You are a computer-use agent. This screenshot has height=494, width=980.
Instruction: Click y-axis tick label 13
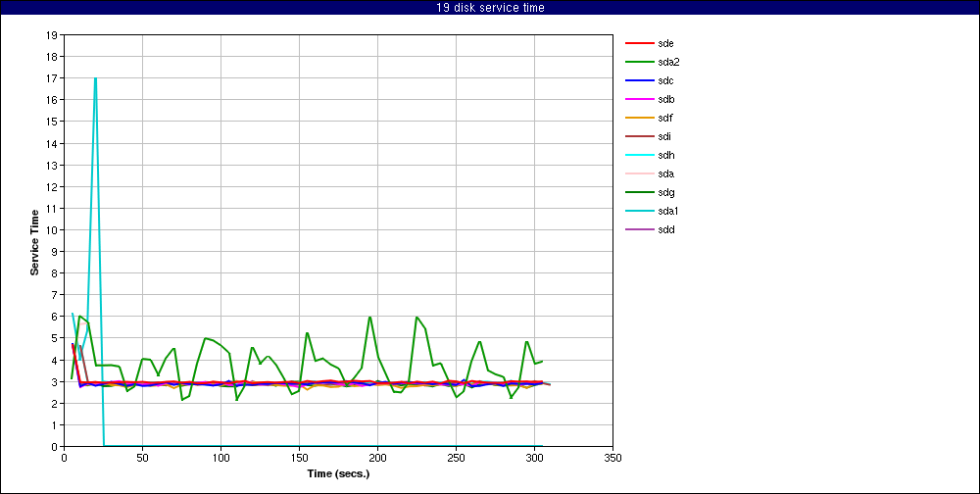(x=53, y=165)
